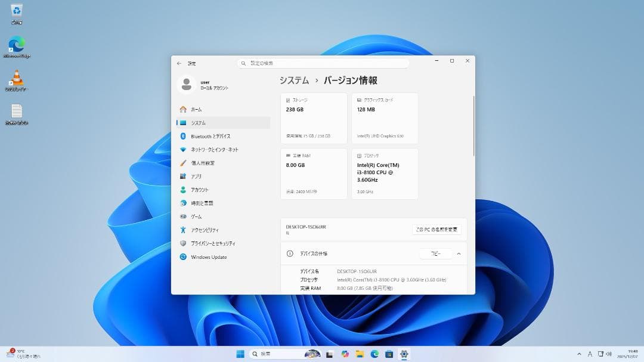Collapse the デバイスの仕様 section

(459, 253)
